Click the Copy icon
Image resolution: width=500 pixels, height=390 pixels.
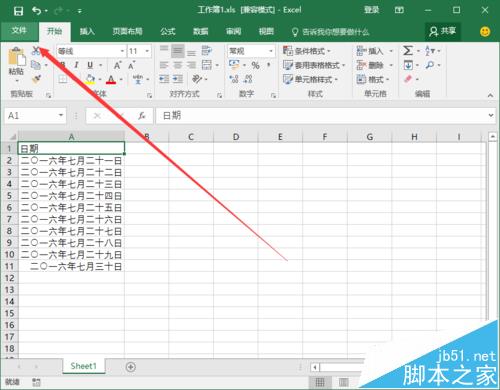pyautogui.click(x=36, y=65)
